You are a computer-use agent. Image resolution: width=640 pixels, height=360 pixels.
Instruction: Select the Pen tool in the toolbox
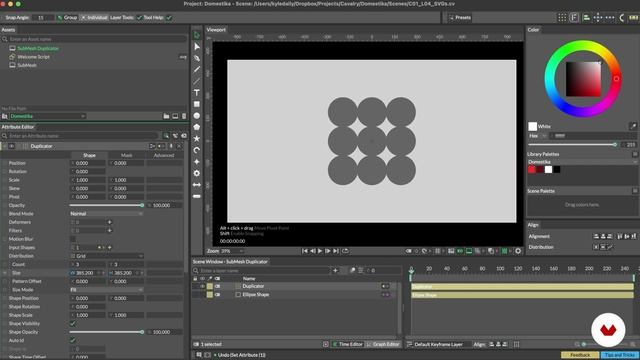tap(197, 58)
